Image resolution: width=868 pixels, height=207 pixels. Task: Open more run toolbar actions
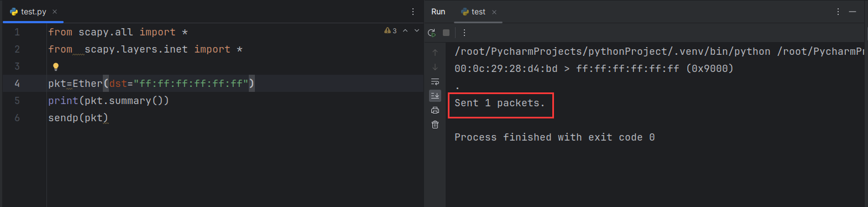point(464,33)
